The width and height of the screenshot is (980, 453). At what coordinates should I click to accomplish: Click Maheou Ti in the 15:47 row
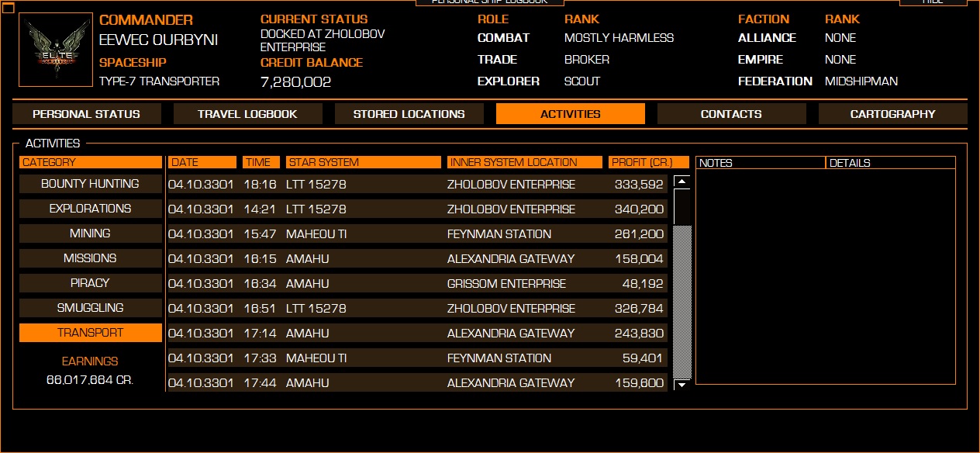316,234
